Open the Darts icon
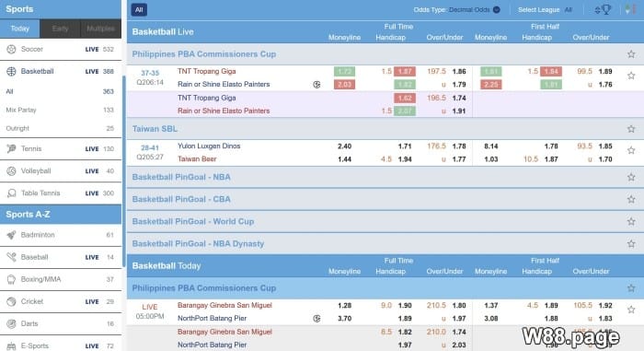 click(11, 324)
